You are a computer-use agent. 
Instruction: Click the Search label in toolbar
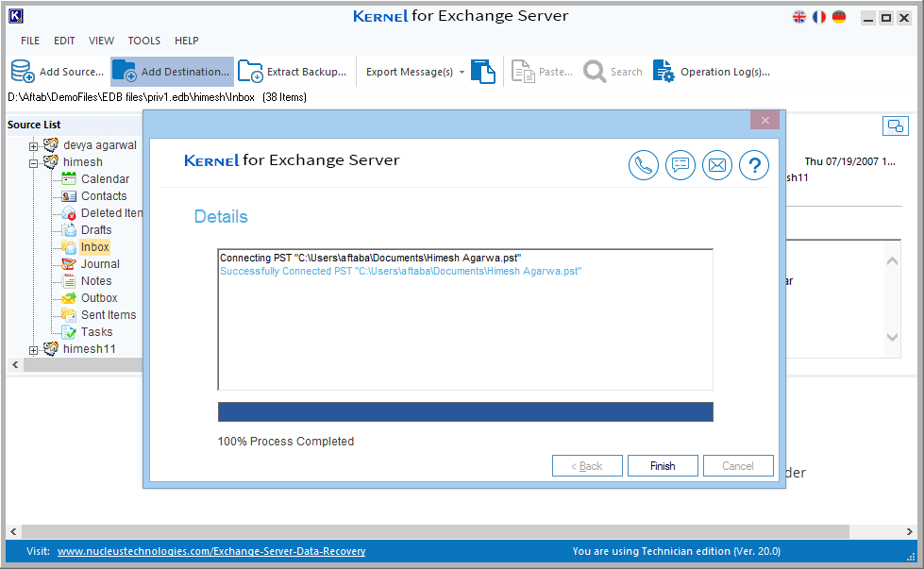point(627,72)
